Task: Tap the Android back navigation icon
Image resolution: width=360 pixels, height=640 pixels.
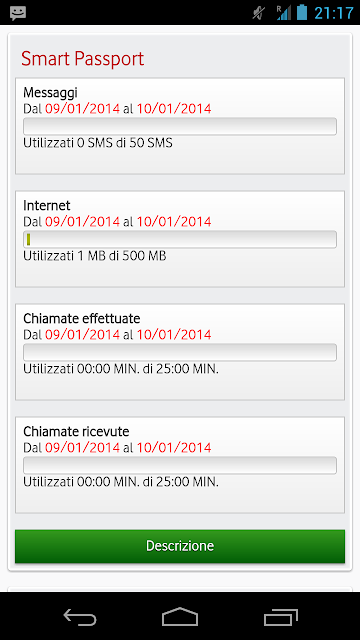Action: tap(80, 616)
